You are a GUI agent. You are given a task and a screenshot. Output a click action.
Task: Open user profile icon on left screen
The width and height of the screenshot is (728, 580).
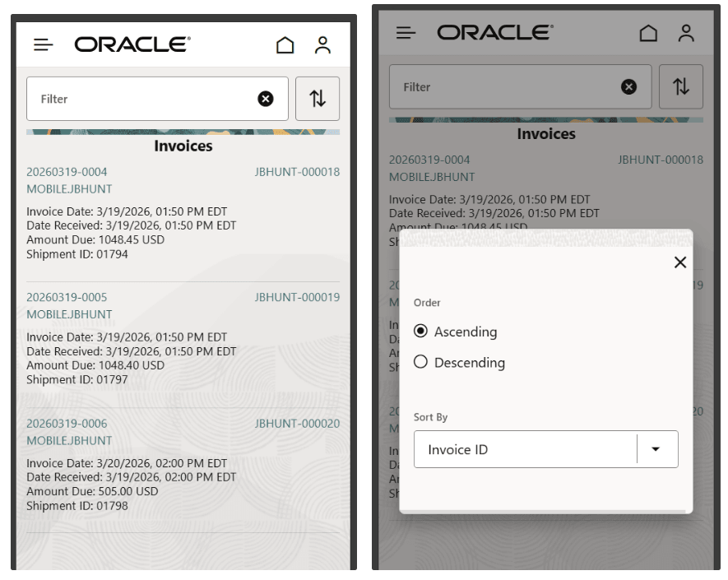click(x=322, y=45)
